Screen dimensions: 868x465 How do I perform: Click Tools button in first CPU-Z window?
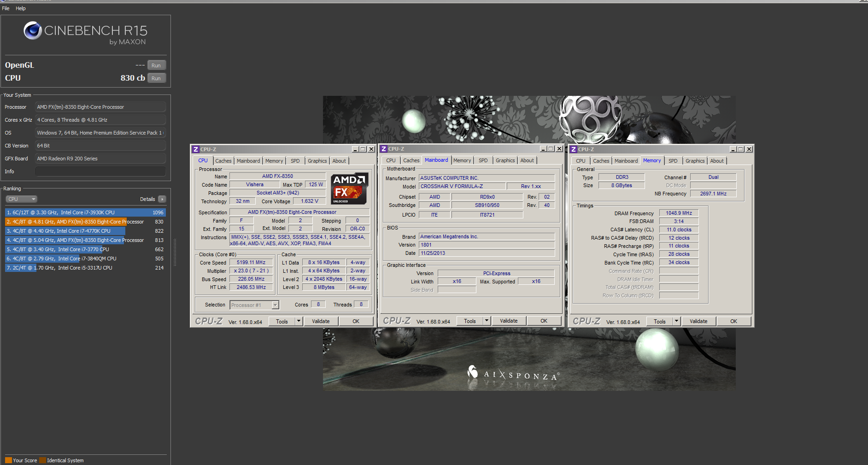point(282,322)
